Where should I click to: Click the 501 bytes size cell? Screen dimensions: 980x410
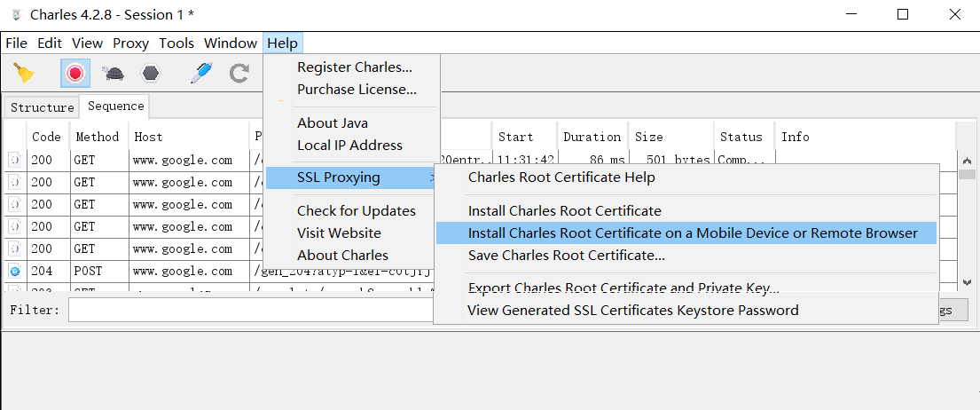click(672, 160)
